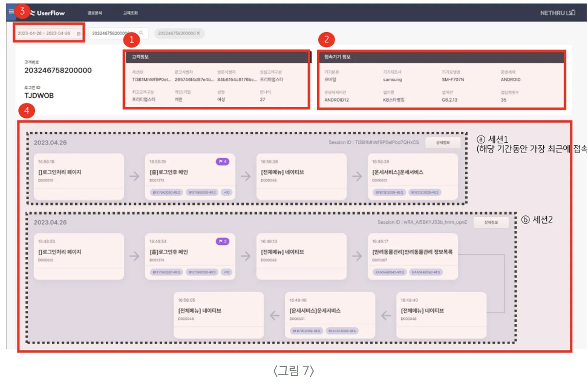This screenshot has width=588, height=386.
Task: Click the NETHRU logo icon
Action: [x=571, y=13]
